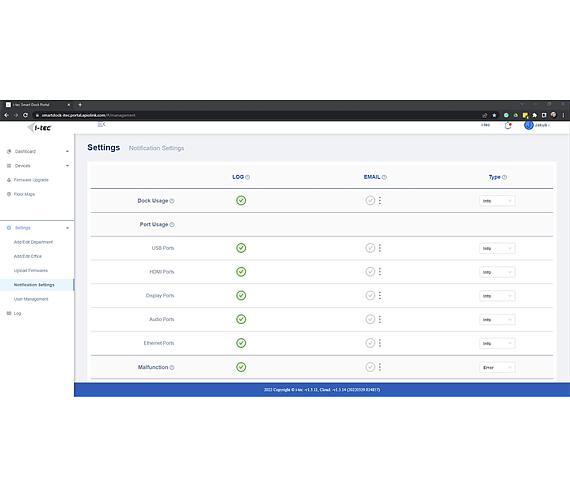570x500 pixels.
Task: Open User Management in sidebar
Action: click(31, 299)
